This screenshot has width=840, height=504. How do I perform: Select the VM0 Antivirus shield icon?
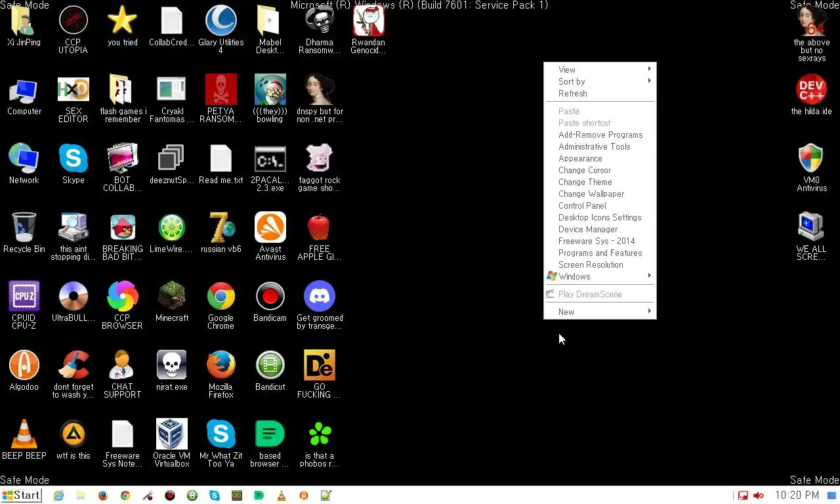(x=811, y=167)
